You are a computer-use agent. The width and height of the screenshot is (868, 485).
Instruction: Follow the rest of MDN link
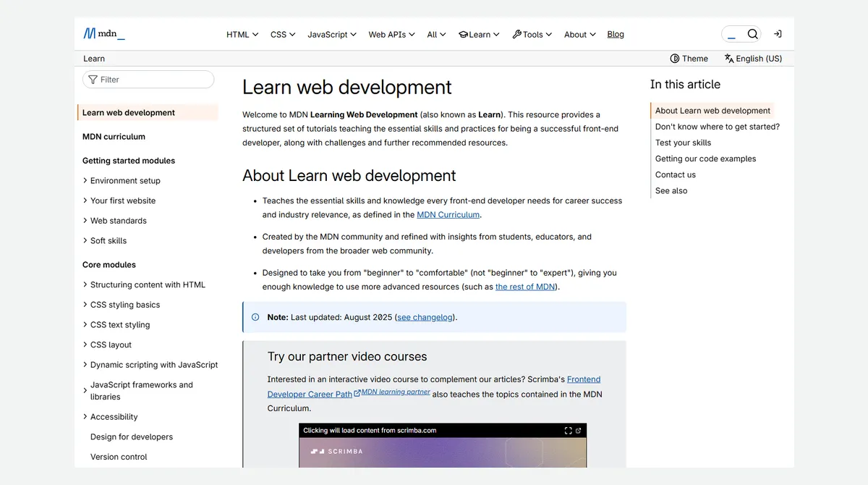(x=526, y=287)
